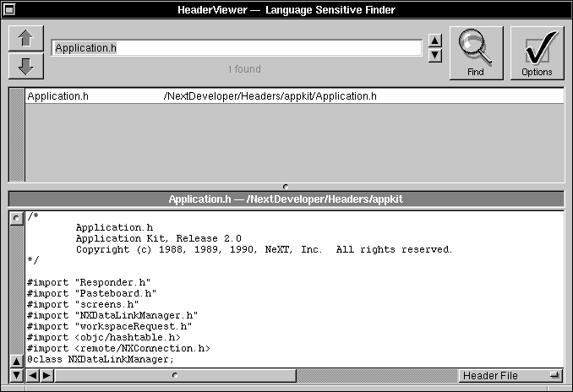573x392 pixels.
Task: Click the horizontal scrollbar knob
Action: coord(175,375)
